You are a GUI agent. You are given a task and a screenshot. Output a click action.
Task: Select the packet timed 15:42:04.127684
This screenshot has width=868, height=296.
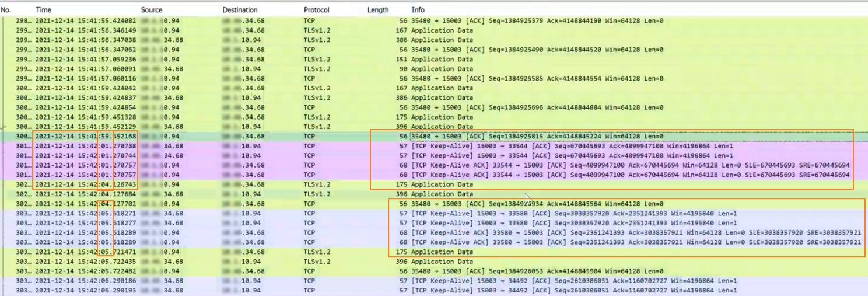[434, 194]
